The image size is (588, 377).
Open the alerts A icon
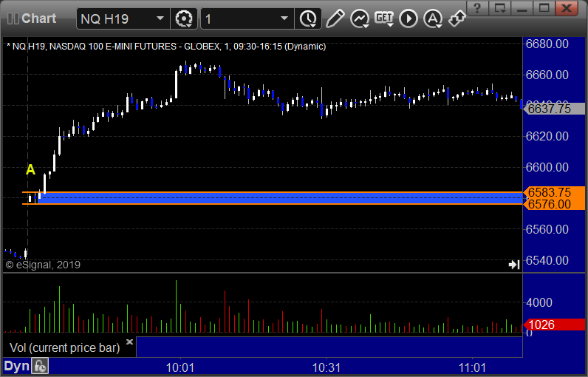click(433, 18)
